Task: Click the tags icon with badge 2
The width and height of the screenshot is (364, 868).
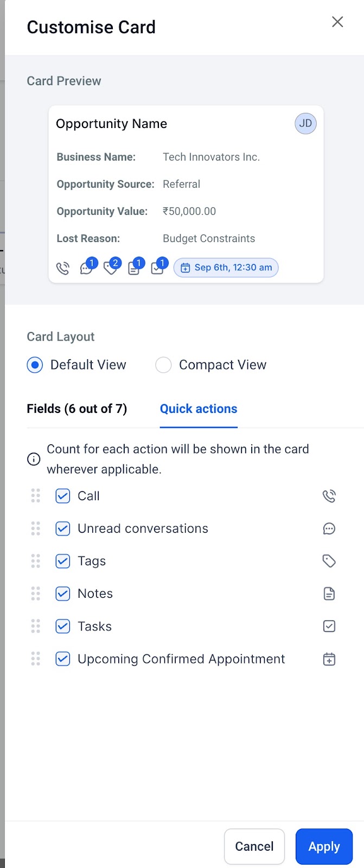Action: 110,268
